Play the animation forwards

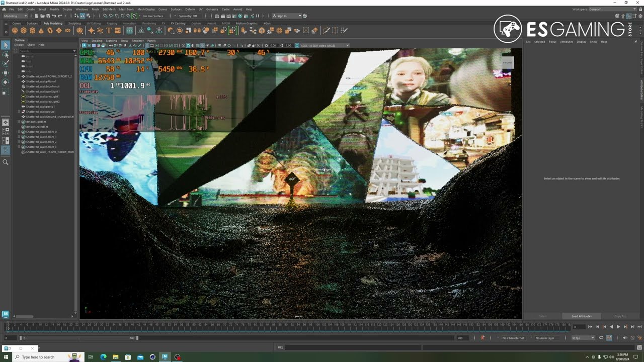618,327
